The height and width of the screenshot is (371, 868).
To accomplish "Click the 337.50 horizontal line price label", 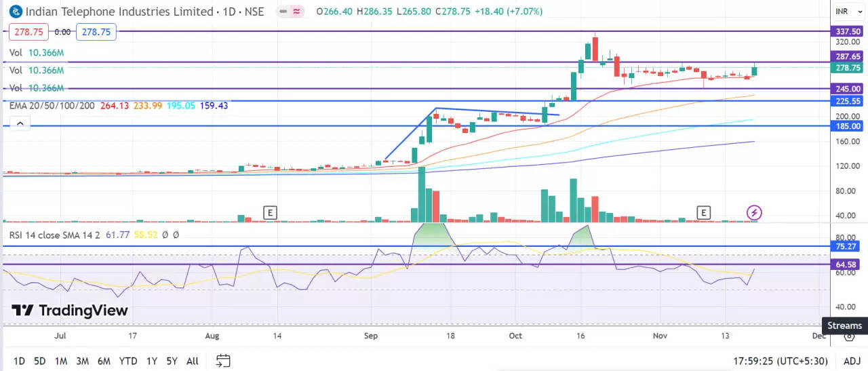I will pos(848,31).
